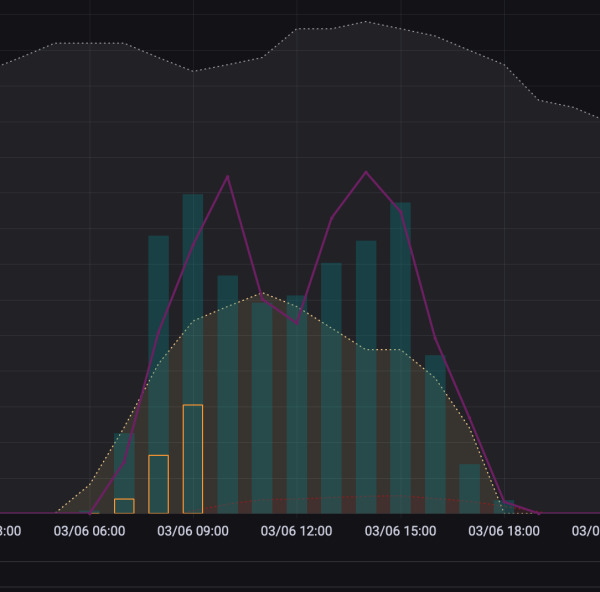This screenshot has height=592, width=600.
Task: Click the white dotted line's dip near 09:00
Action: [x=194, y=71]
